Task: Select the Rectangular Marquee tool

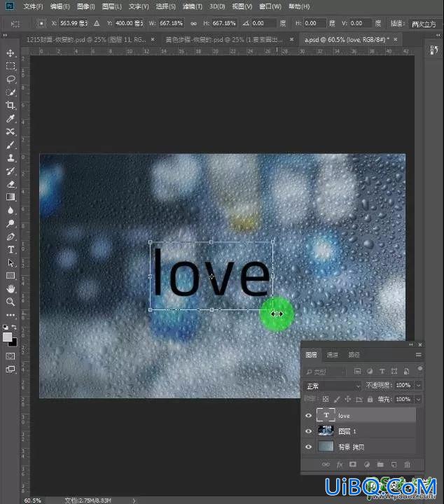Action: click(11, 66)
